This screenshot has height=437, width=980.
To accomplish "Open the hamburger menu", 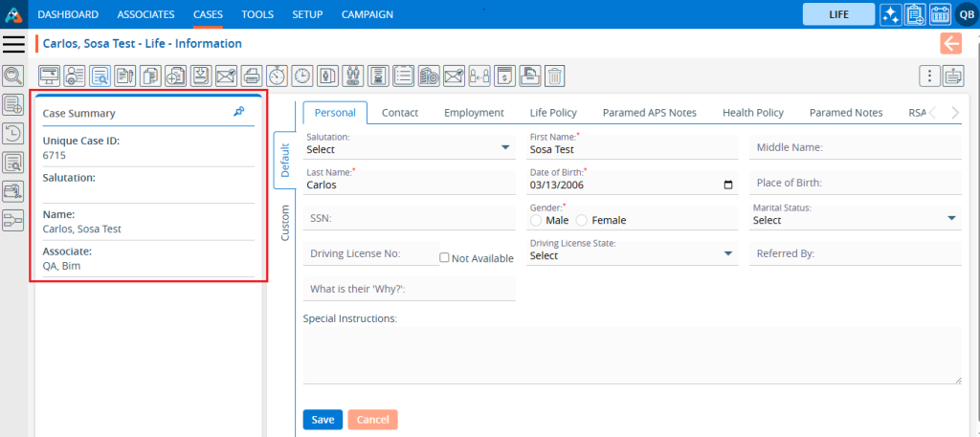I will pyautogui.click(x=13, y=44).
